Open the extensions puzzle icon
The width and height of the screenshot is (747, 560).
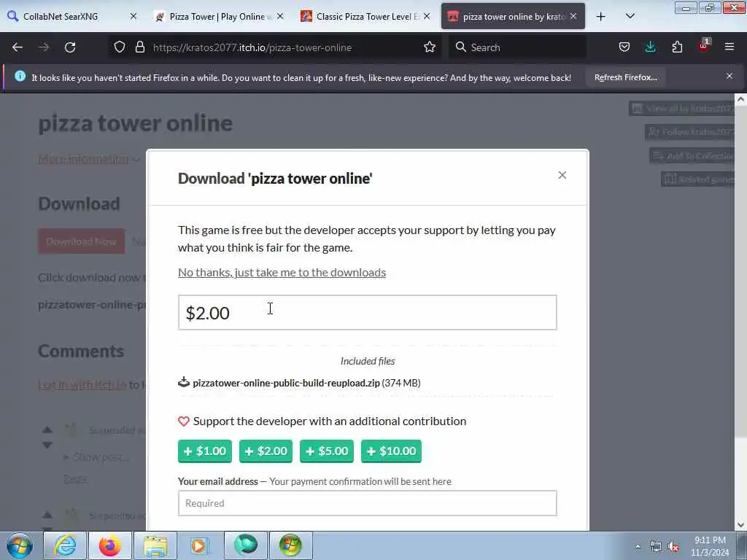(677, 47)
